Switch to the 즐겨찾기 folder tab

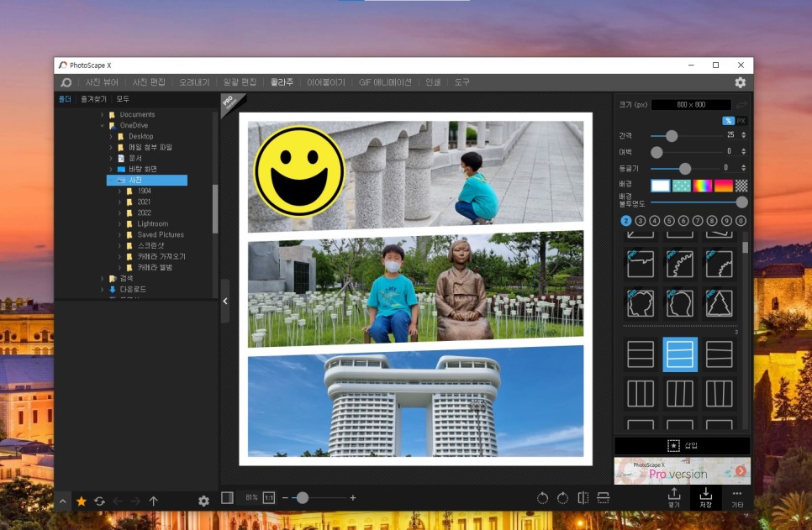point(93,99)
